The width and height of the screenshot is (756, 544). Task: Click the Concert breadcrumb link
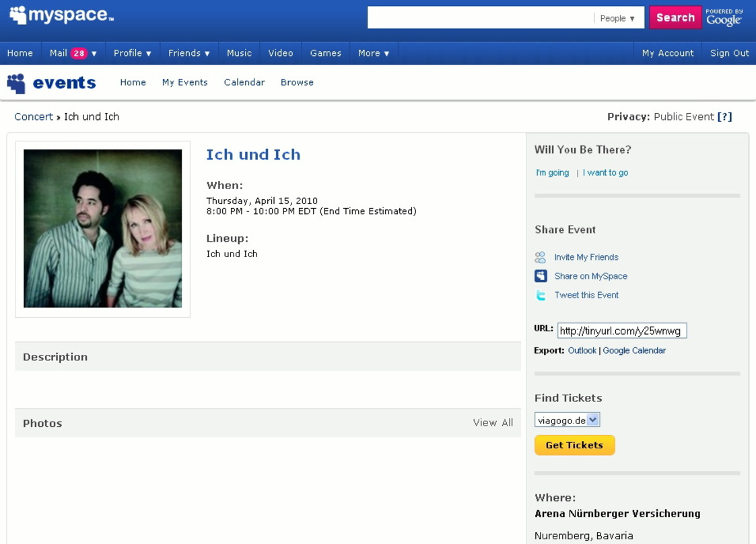click(33, 116)
